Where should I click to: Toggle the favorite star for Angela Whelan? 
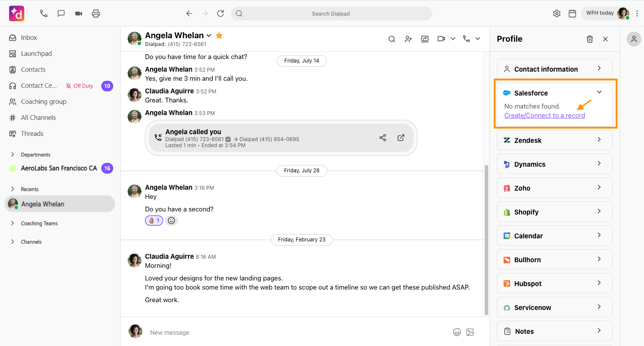click(x=219, y=36)
